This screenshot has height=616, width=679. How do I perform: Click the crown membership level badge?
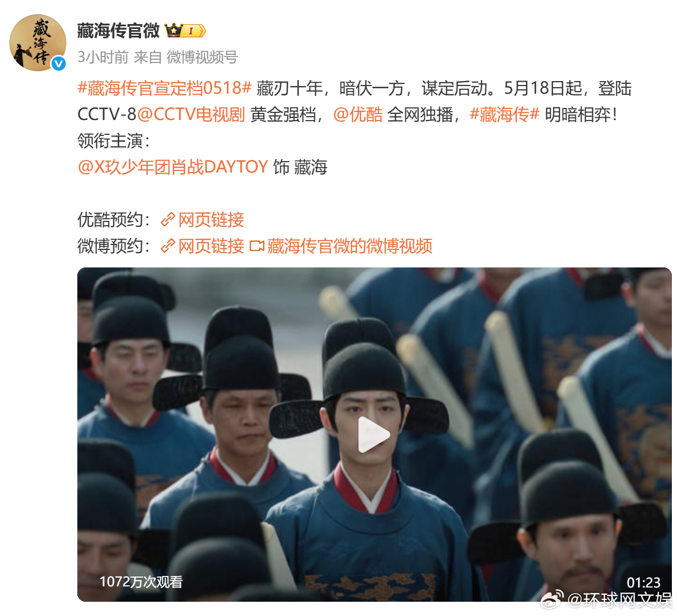(185, 31)
